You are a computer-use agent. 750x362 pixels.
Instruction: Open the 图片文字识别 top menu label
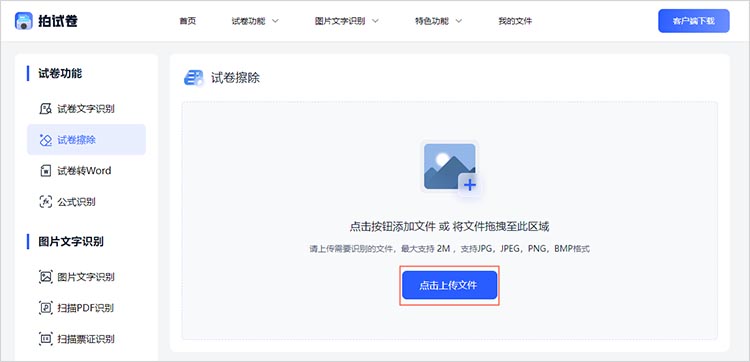click(x=340, y=21)
